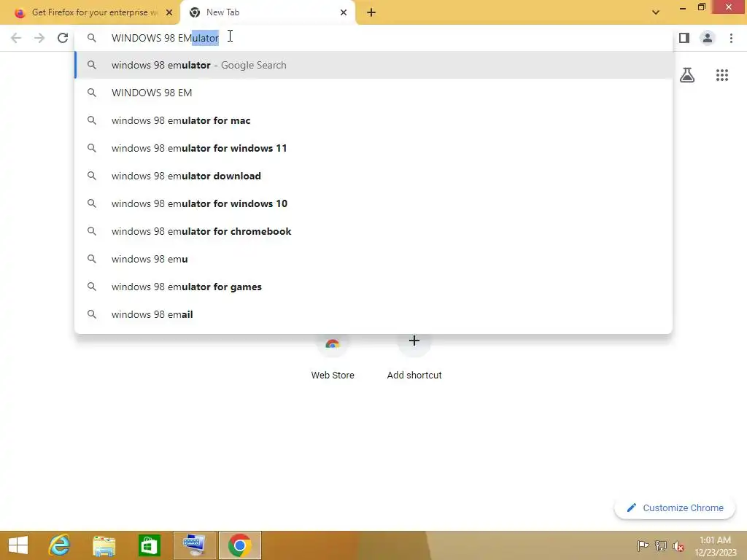Close the New Tab tab
747x560 pixels.
(344, 12)
